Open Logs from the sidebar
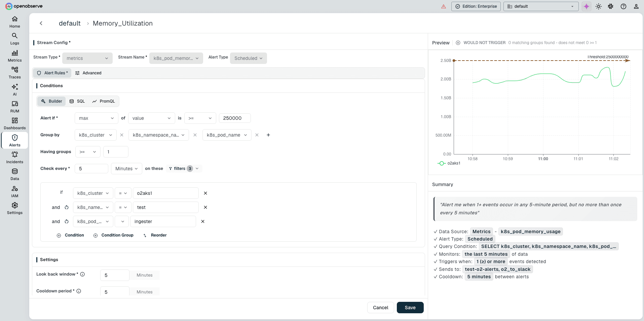Image resolution: width=644 pixels, height=321 pixels. pyautogui.click(x=15, y=39)
